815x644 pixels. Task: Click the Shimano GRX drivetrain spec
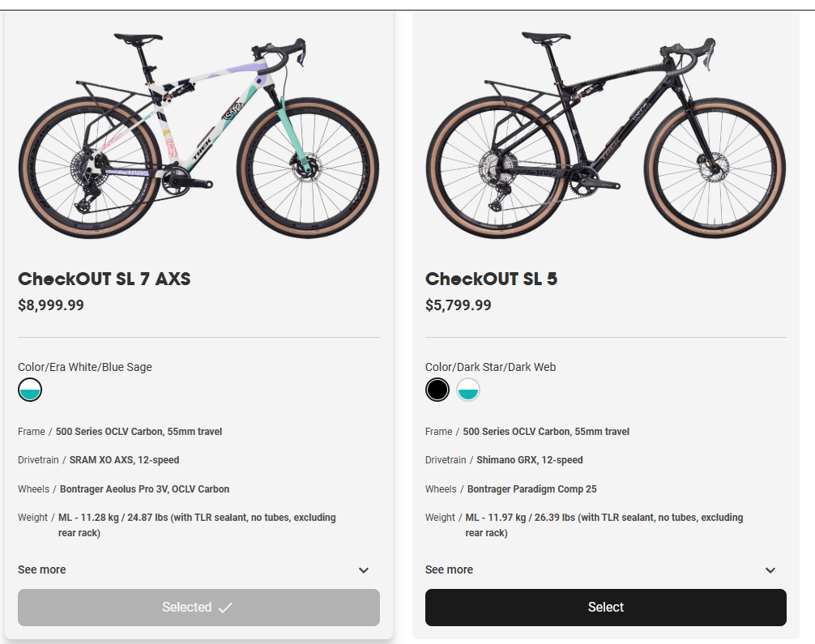(x=529, y=460)
